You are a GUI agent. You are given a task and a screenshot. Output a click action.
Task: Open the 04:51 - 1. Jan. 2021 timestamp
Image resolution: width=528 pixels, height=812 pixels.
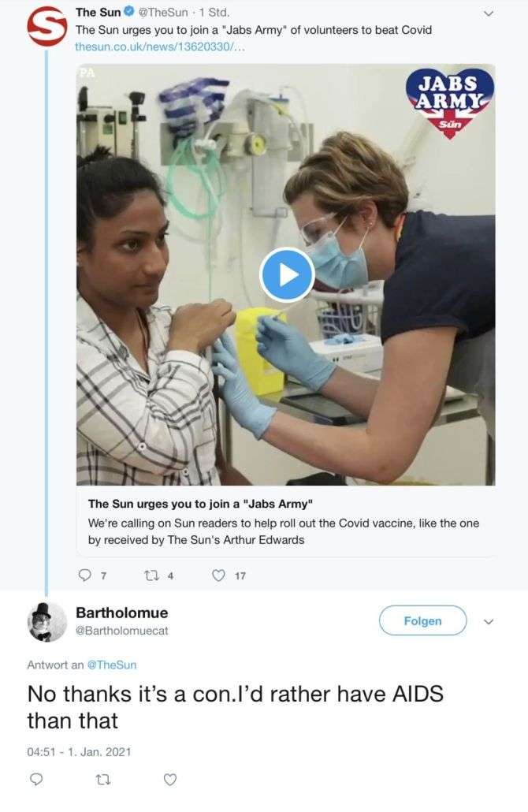point(79,751)
